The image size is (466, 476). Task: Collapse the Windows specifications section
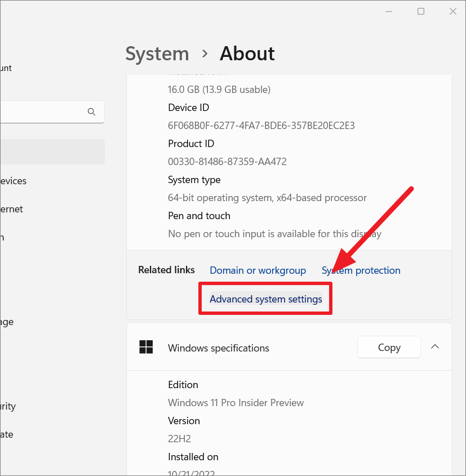coord(435,346)
